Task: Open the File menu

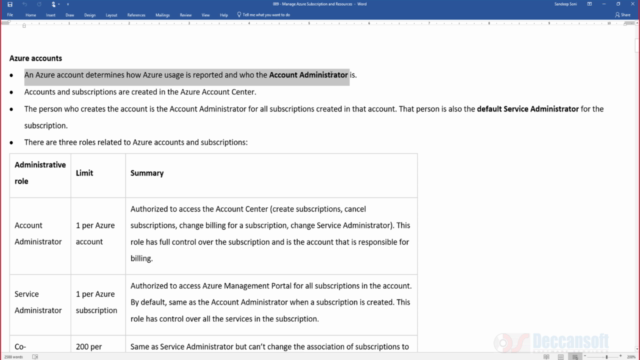Action: coord(10,15)
